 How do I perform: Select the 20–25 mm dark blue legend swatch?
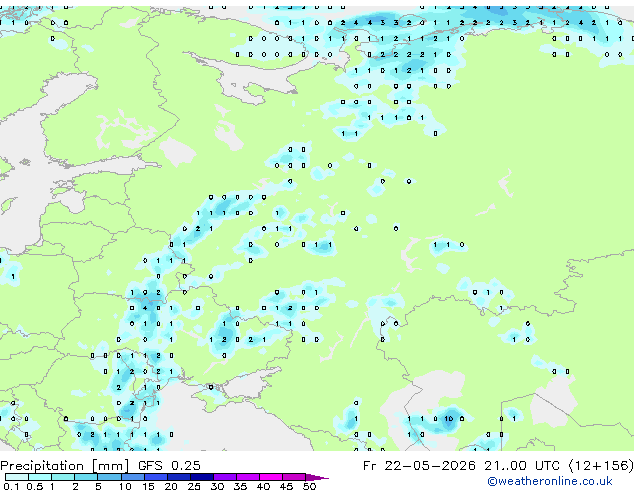[x=178, y=477]
